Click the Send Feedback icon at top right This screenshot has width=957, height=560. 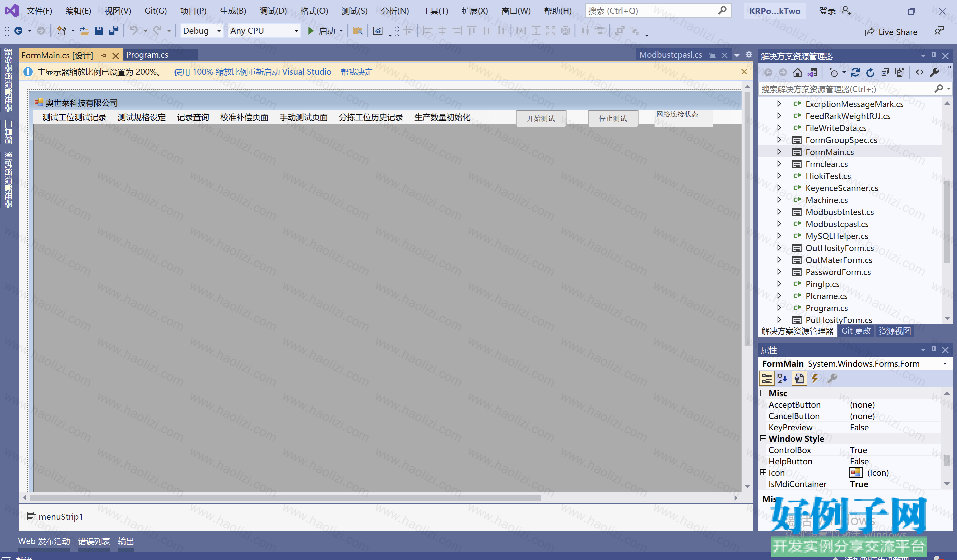pos(939,31)
